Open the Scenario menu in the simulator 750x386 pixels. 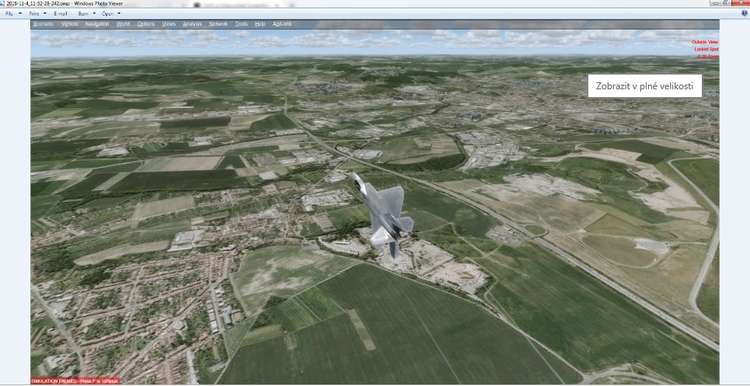[x=44, y=24]
